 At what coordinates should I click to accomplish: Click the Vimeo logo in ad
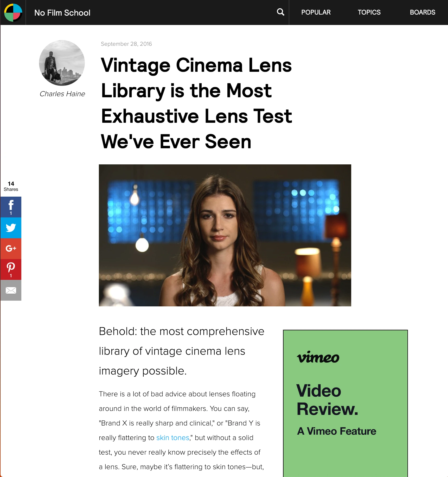(318, 357)
